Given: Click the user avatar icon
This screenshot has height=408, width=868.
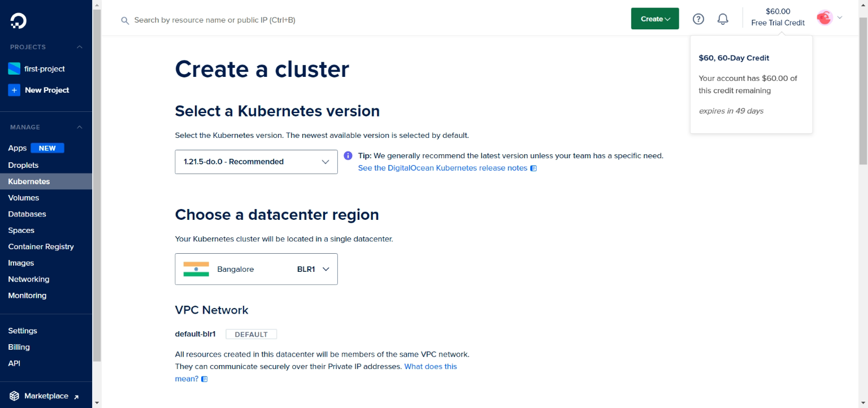Looking at the screenshot, I should tap(824, 18).
